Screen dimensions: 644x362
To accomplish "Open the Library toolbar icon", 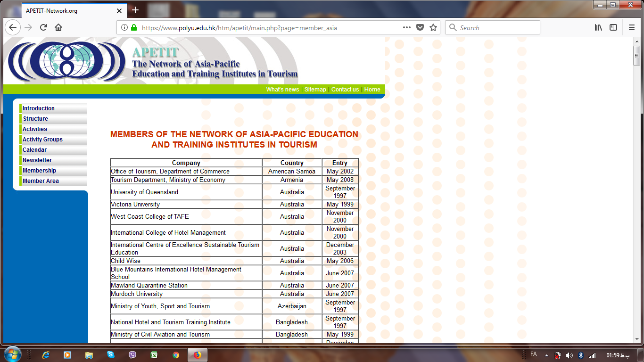I will 598,27.
